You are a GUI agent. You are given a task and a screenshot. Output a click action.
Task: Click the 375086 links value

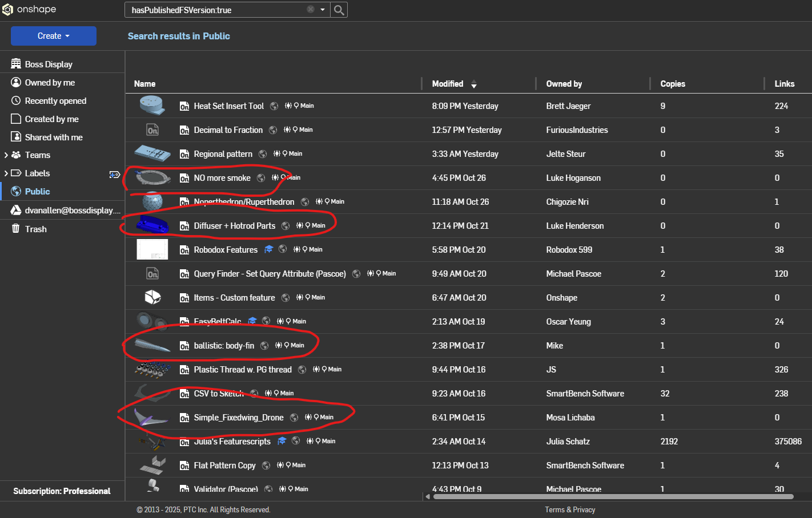click(x=788, y=442)
